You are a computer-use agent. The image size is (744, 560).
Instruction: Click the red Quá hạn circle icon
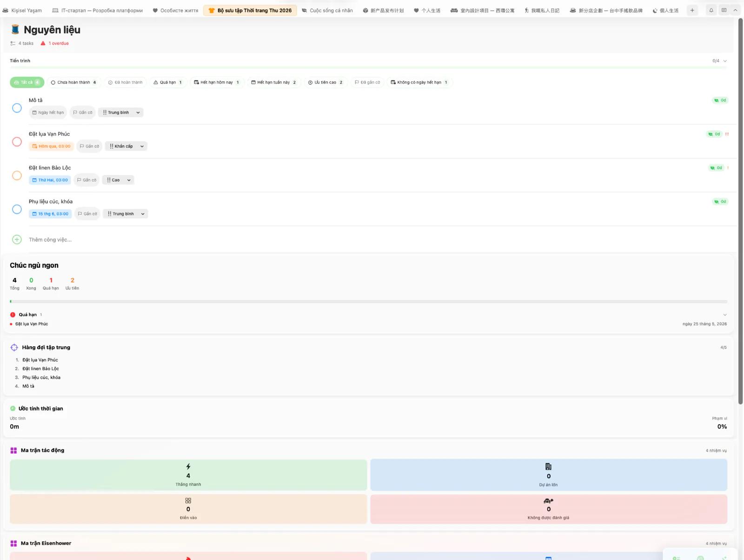click(13, 315)
